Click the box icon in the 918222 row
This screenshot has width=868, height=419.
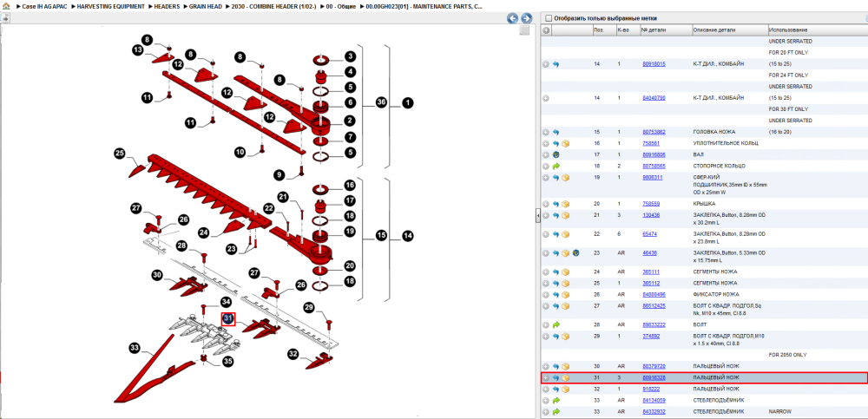coord(566,390)
